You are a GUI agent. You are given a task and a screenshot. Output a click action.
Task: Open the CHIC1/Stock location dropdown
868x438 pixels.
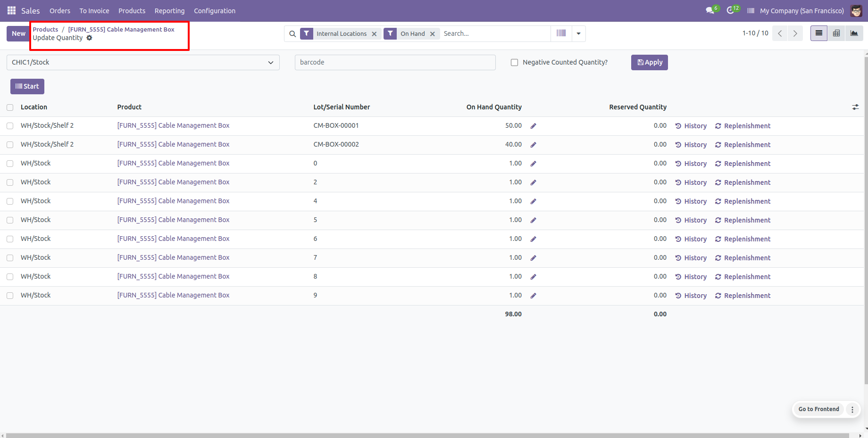pyautogui.click(x=143, y=62)
